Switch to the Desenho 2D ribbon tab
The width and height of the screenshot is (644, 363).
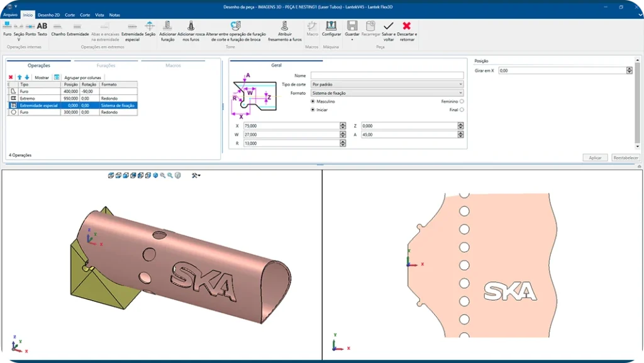tap(49, 14)
